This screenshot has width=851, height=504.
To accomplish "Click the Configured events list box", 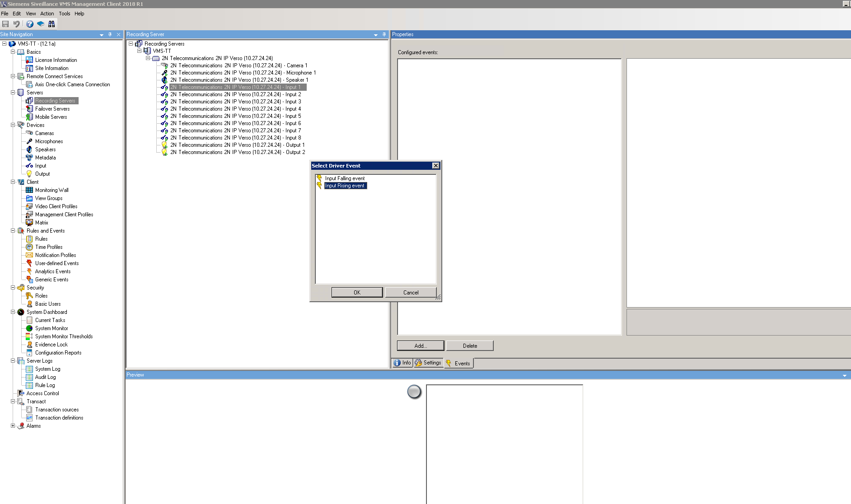I will click(x=510, y=197).
